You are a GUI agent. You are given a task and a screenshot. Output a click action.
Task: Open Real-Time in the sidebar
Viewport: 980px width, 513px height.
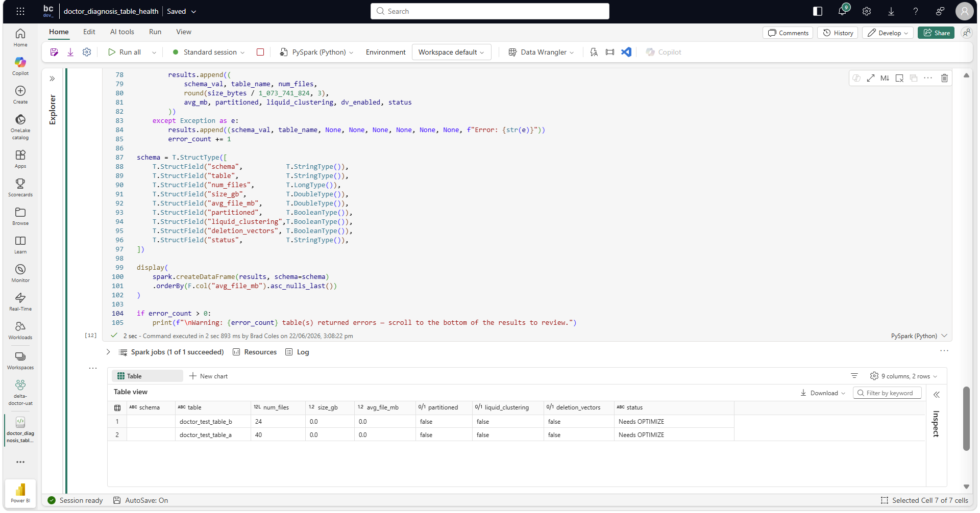(x=20, y=301)
